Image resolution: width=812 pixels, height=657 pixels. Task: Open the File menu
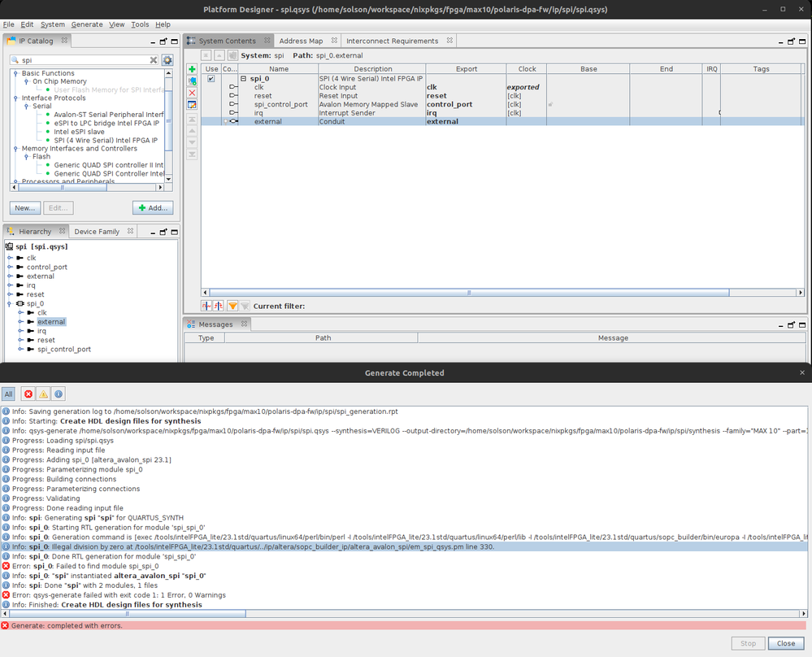(9, 24)
